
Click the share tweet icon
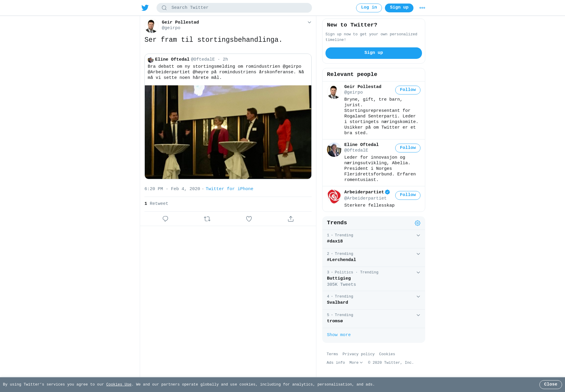291,219
